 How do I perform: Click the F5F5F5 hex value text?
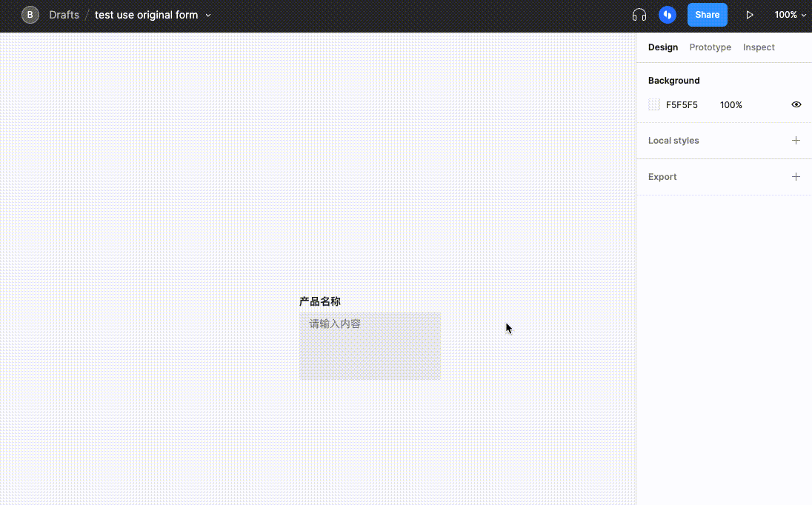click(x=682, y=104)
